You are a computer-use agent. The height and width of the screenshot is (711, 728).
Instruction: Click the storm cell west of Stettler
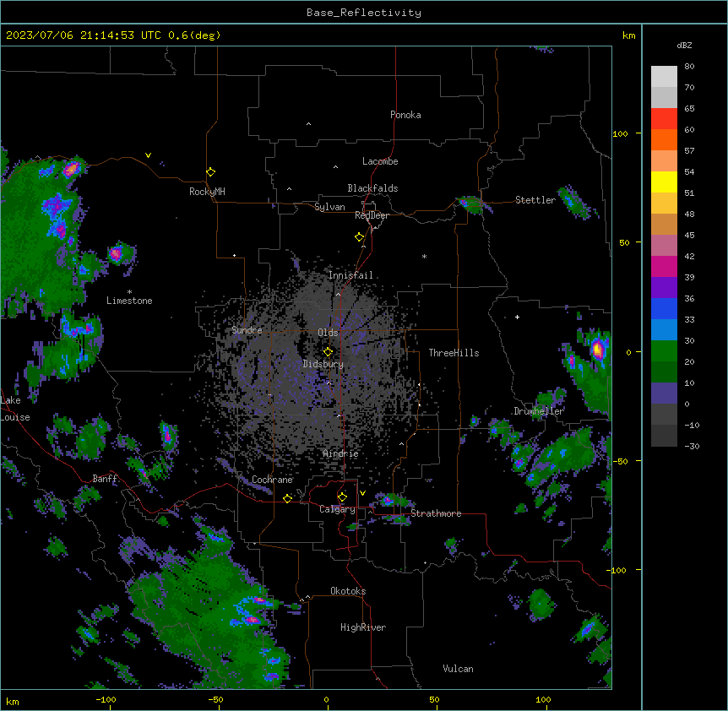pyautogui.click(x=471, y=204)
